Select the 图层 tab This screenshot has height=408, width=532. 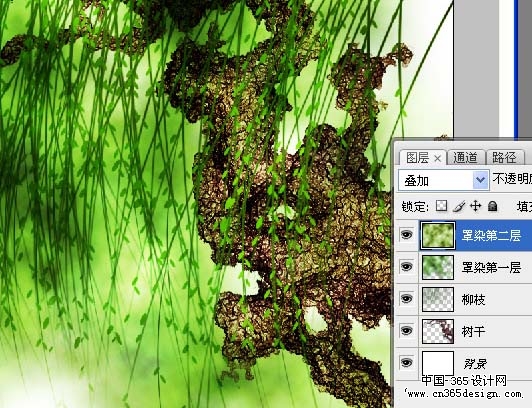click(x=418, y=158)
